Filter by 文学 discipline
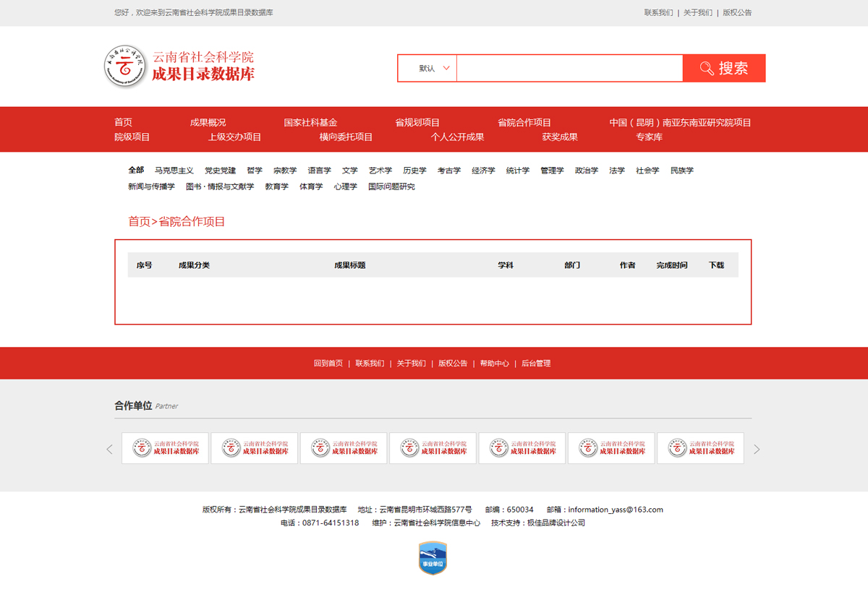The height and width of the screenshot is (610, 868). point(350,171)
